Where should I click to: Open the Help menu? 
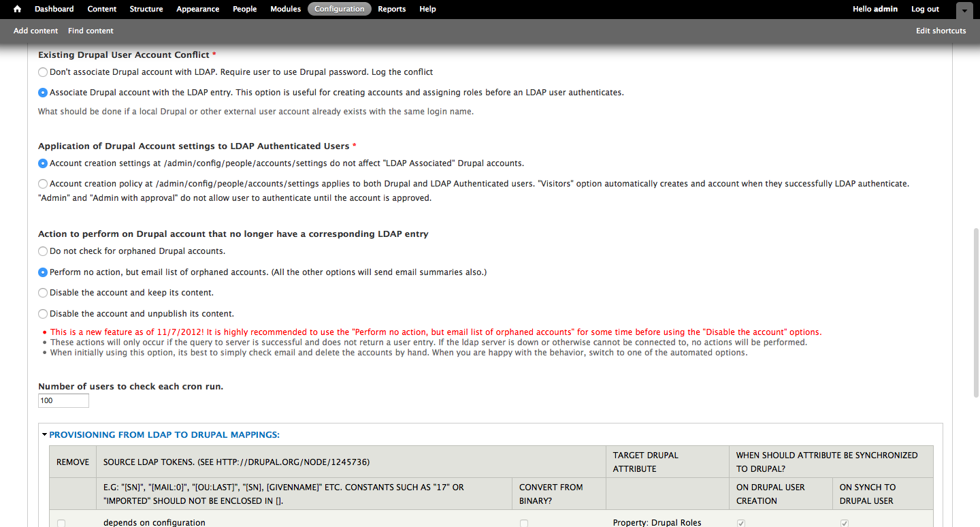[x=428, y=9]
